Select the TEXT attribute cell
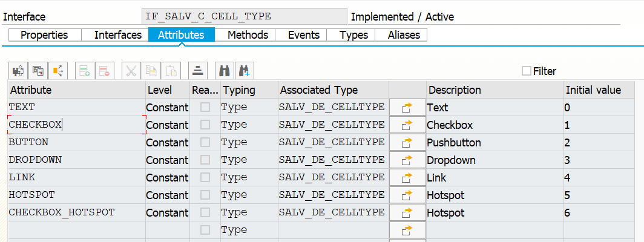 point(77,108)
